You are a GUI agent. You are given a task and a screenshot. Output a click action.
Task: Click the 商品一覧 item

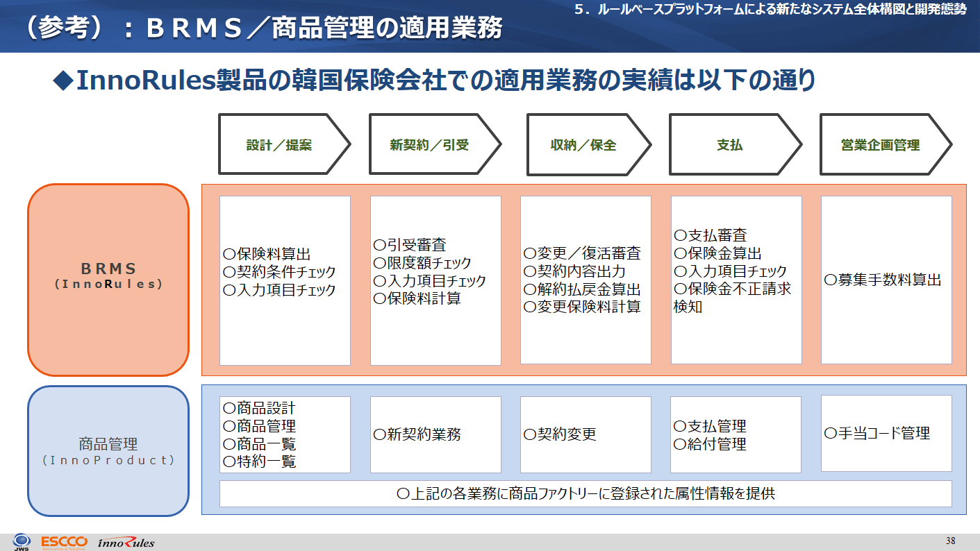(x=259, y=444)
